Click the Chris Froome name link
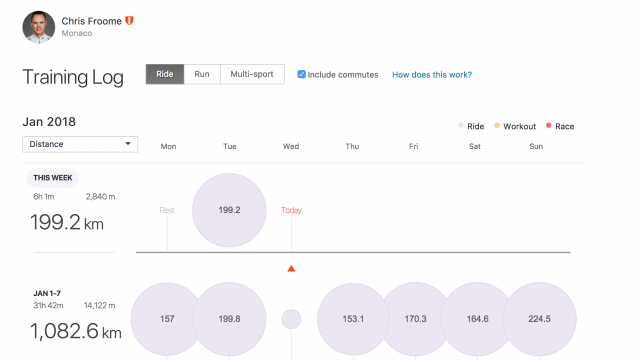The height and width of the screenshot is (360, 640). tap(91, 21)
